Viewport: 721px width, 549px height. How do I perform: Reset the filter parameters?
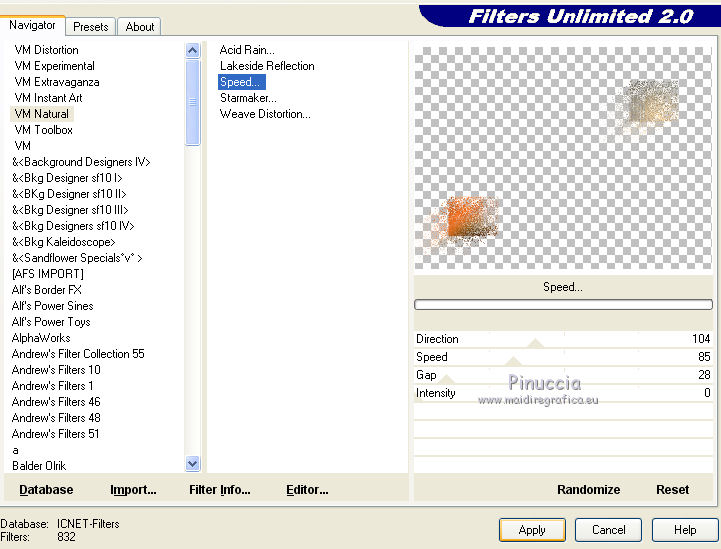[x=672, y=490]
